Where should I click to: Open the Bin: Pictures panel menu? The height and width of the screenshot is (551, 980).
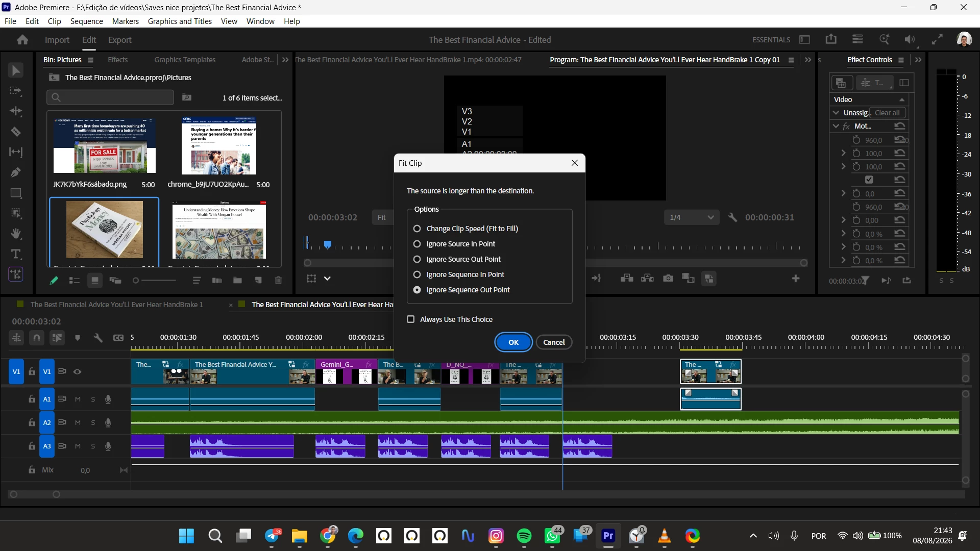[x=90, y=60]
